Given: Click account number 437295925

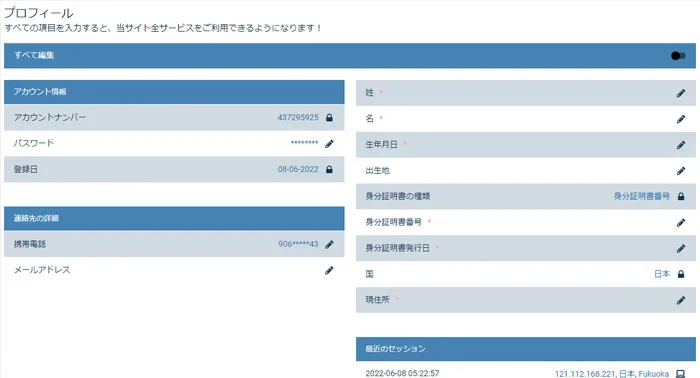Looking at the screenshot, I should [x=298, y=117].
